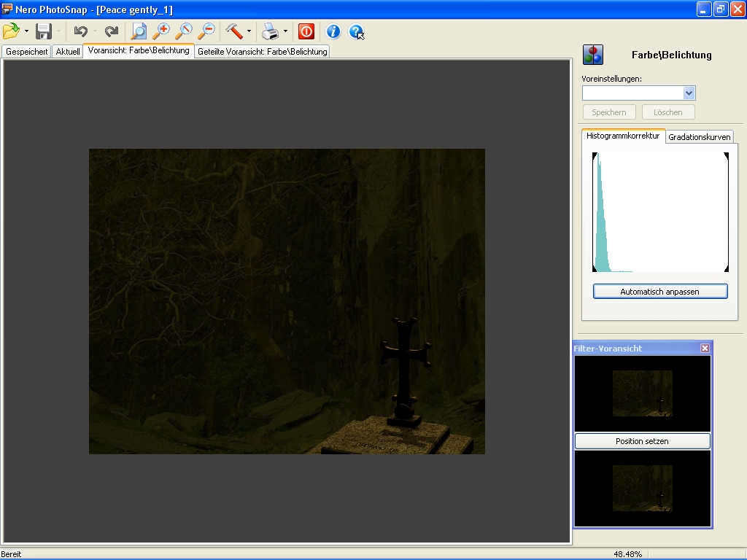Image resolution: width=747 pixels, height=560 pixels.
Task: Show program info with the blue i icon
Action: pos(333,31)
